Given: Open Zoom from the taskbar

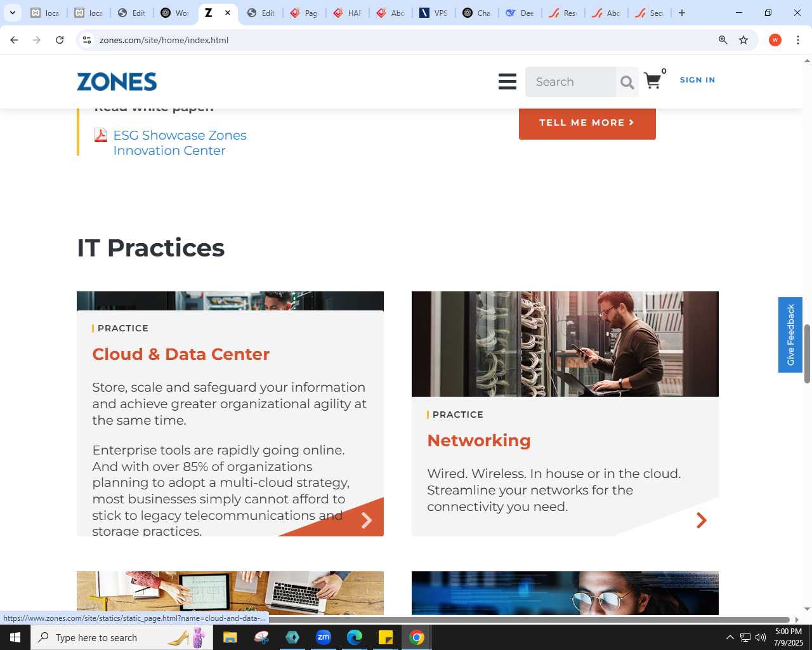Looking at the screenshot, I should (324, 637).
